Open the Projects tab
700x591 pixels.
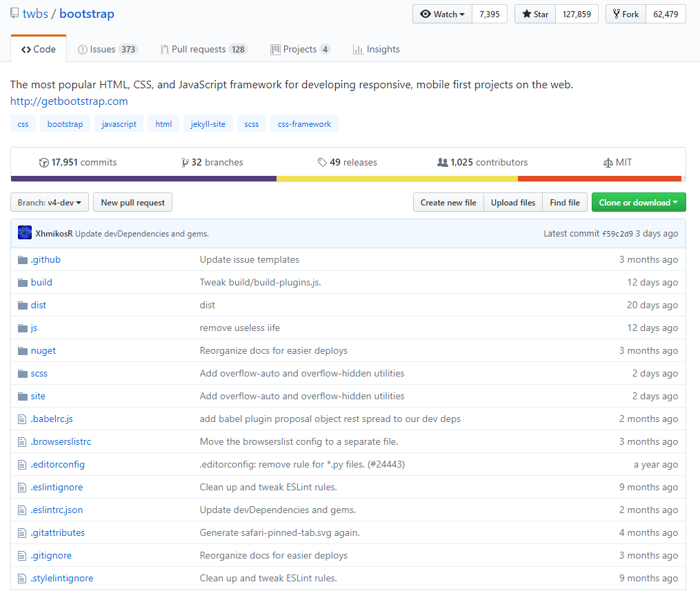tap(300, 49)
